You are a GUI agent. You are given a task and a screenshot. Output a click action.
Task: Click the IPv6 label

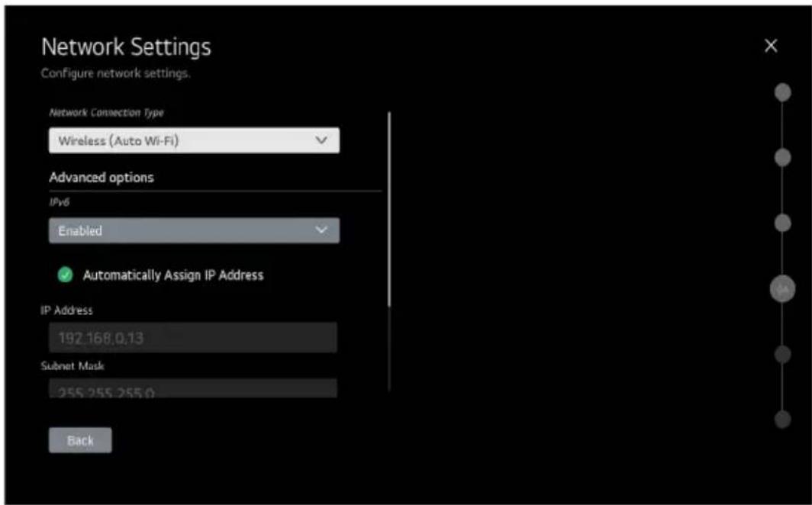(59, 202)
